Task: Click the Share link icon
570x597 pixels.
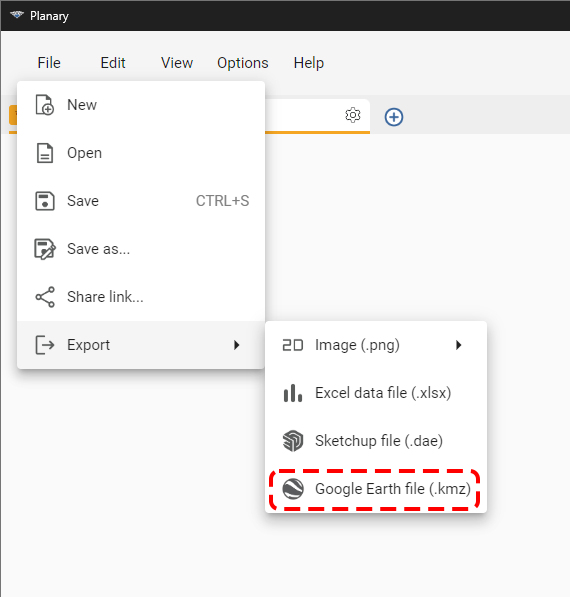Action: pos(45,297)
